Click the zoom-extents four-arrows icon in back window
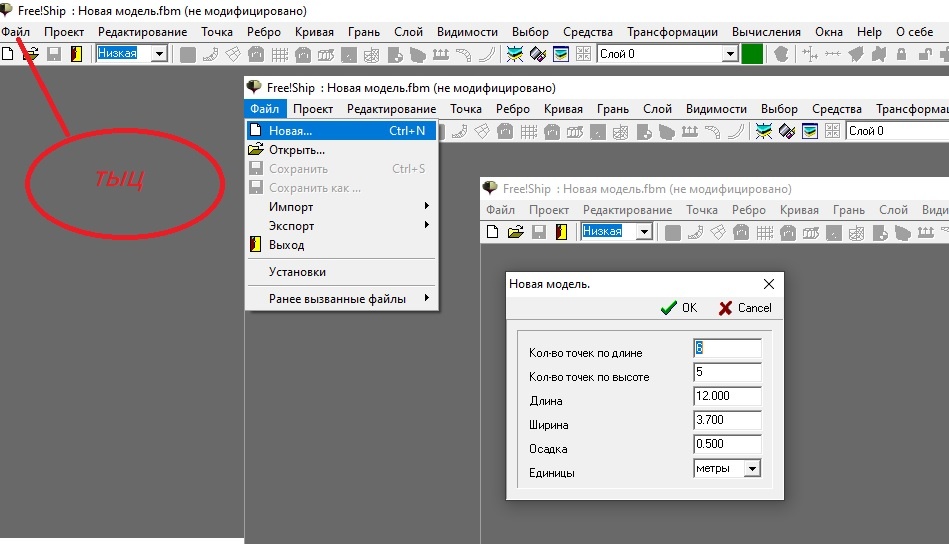The height and width of the screenshot is (544, 949). (583, 54)
